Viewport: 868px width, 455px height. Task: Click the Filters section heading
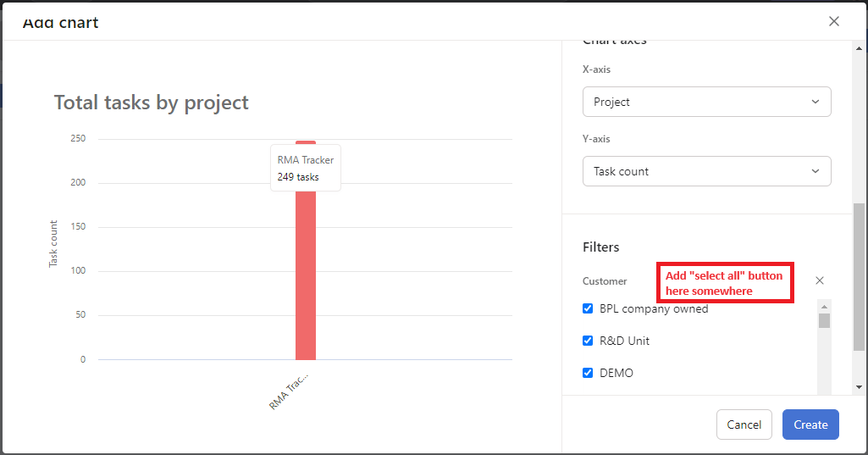601,247
